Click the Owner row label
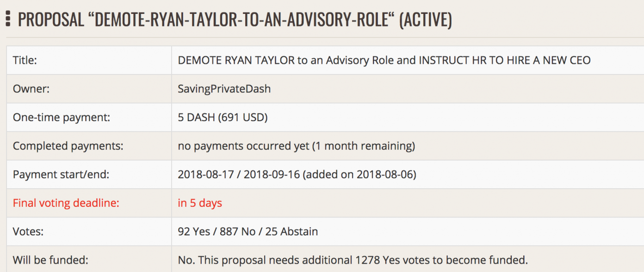Image resolution: width=644 pixels, height=272 pixels. coord(31,89)
